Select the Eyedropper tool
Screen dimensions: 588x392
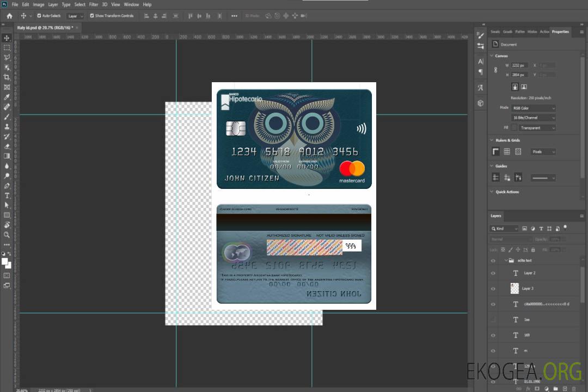(7, 97)
